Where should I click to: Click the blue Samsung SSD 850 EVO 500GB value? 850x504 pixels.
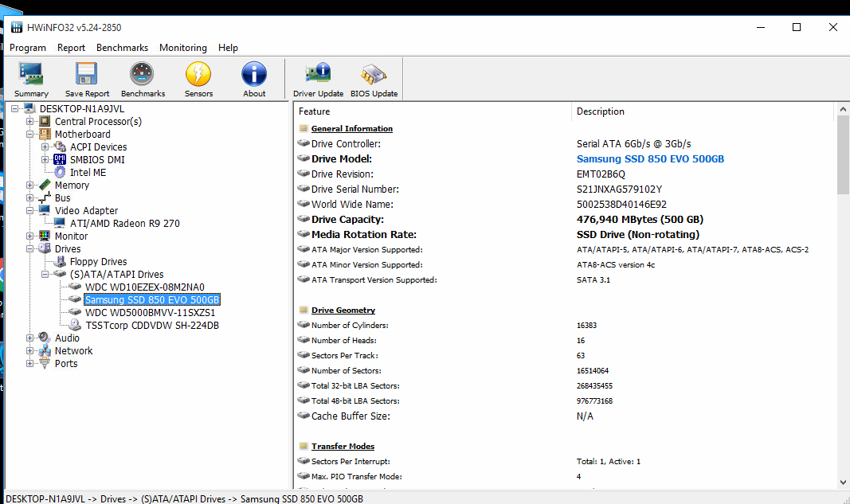[x=650, y=158]
